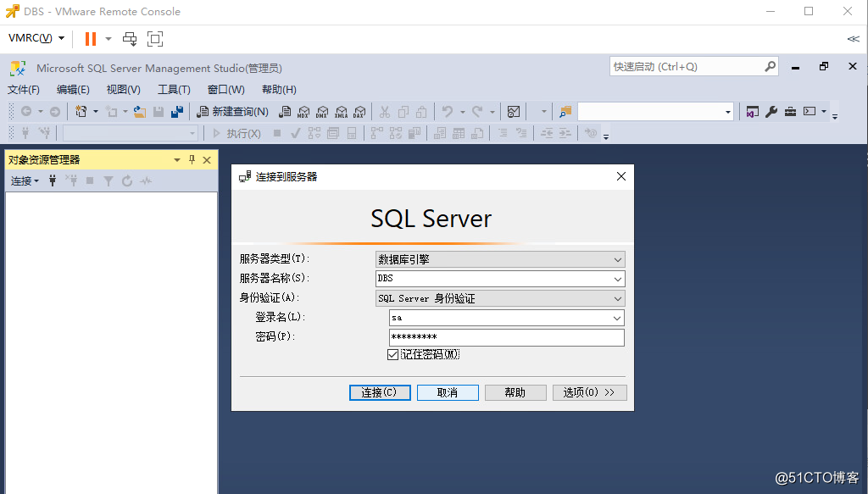Click the Object Explorer refresh icon

click(127, 180)
